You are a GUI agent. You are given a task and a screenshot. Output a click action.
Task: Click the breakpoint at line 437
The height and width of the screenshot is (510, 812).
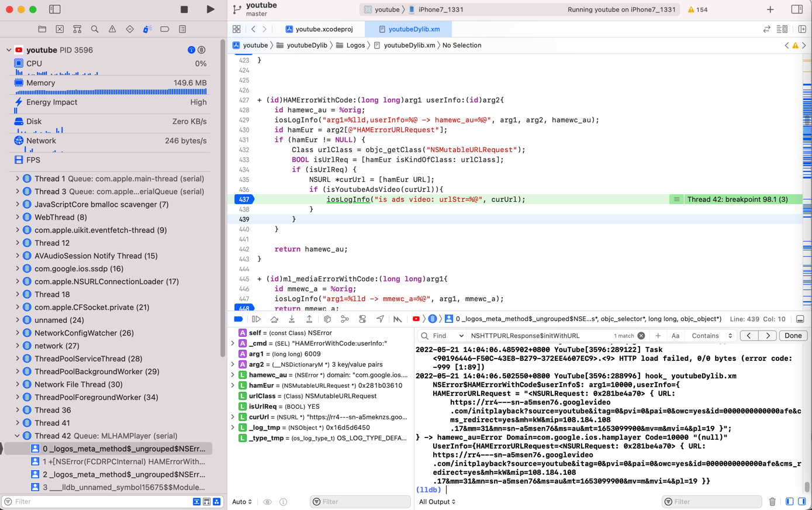(x=244, y=199)
